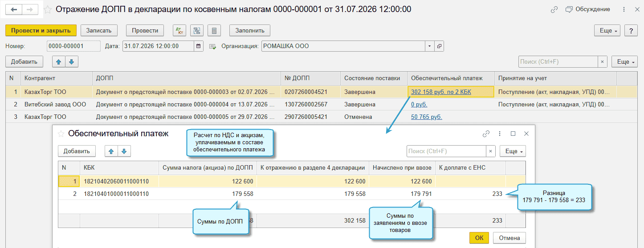Move row up in main table
This screenshot has height=248, width=644.
pyautogui.click(x=59, y=61)
